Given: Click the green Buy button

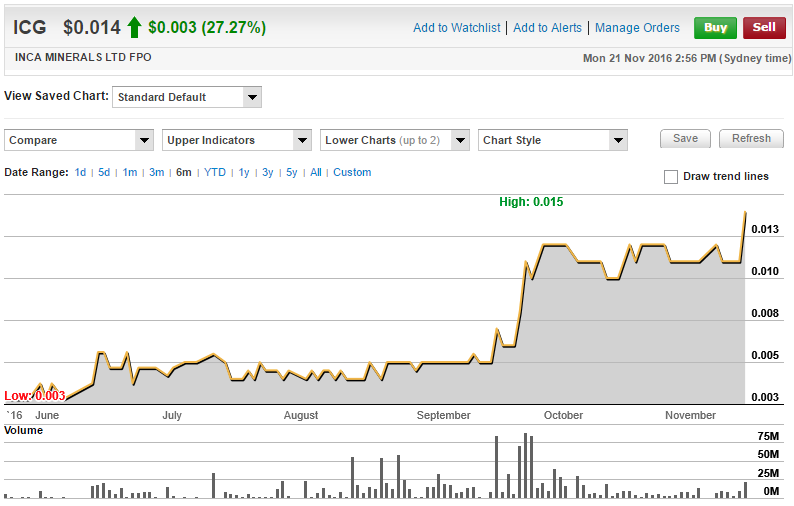Looking at the screenshot, I should 715,28.
